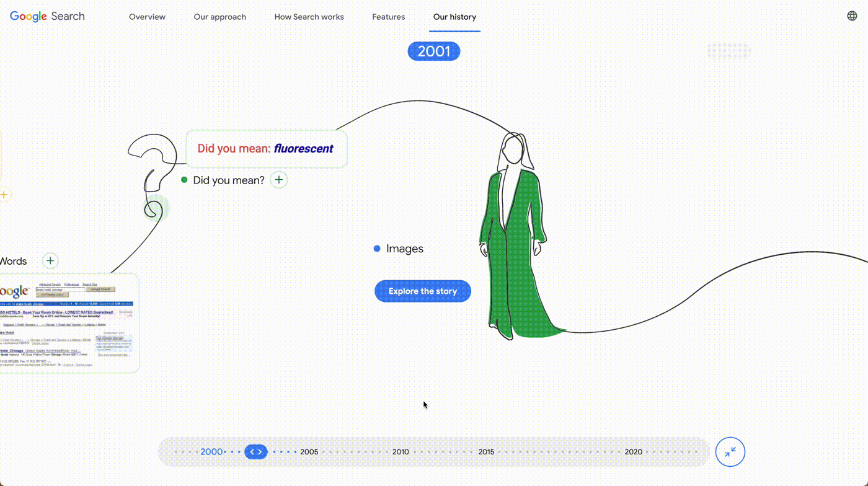Go to the Overview tab
Image resolution: width=868 pixels, height=486 pixels.
147,17
